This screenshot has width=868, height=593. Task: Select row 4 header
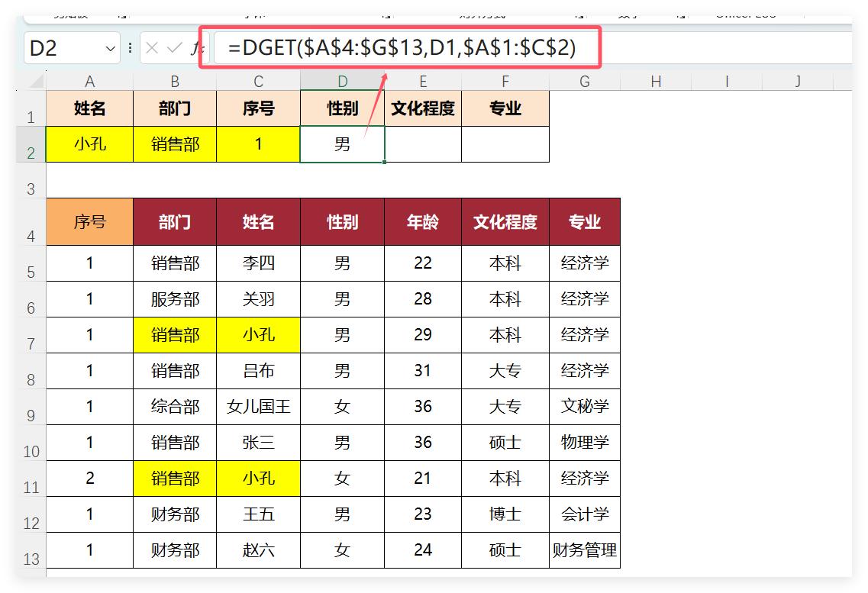[31, 222]
